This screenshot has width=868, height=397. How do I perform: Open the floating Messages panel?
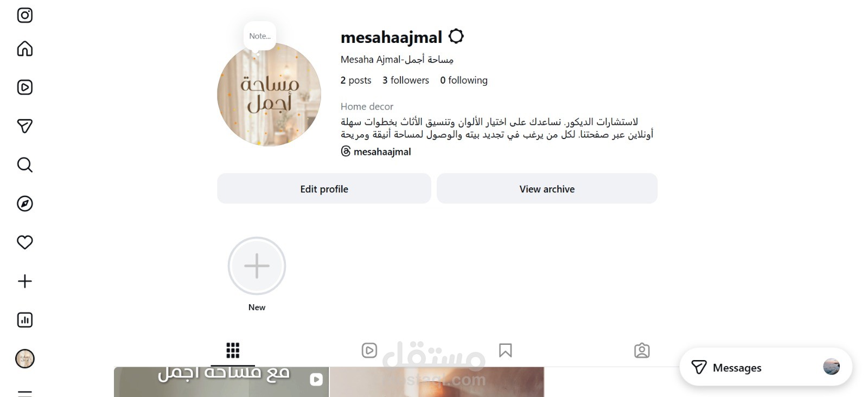pos(765,368)
